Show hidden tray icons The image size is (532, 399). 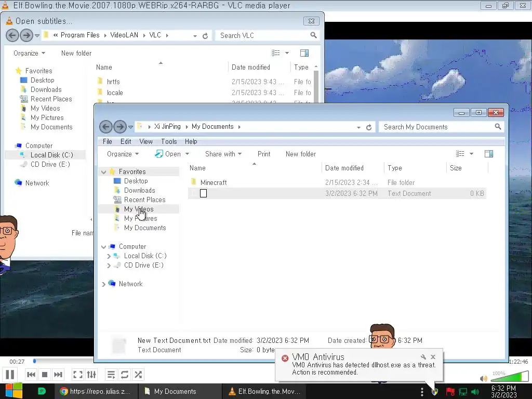[x=422, y=392]
